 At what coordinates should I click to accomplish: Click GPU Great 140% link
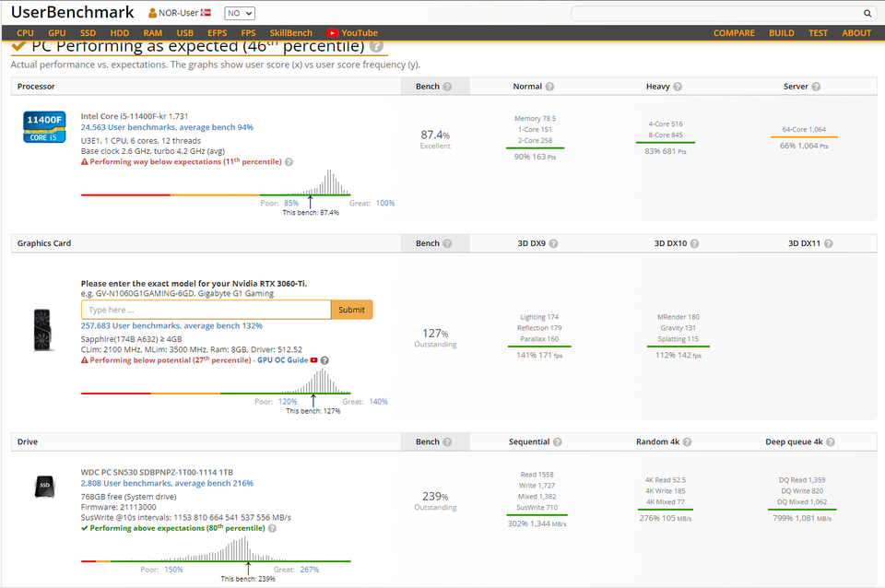point(378,402)
